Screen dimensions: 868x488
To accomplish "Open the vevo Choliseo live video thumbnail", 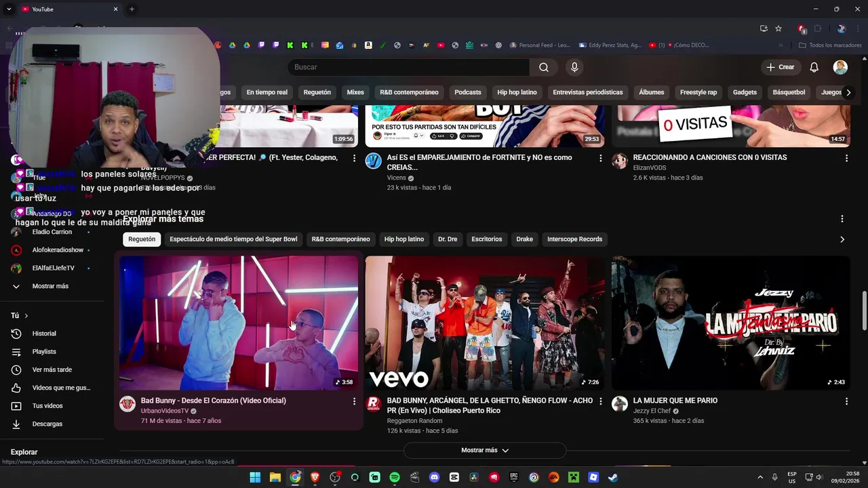I will [x=485, y=323].
